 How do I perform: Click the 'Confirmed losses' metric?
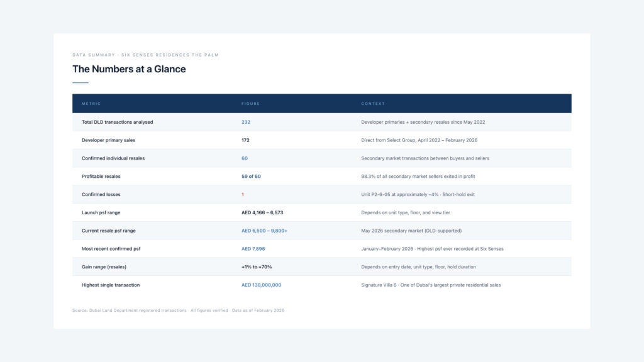101,194
